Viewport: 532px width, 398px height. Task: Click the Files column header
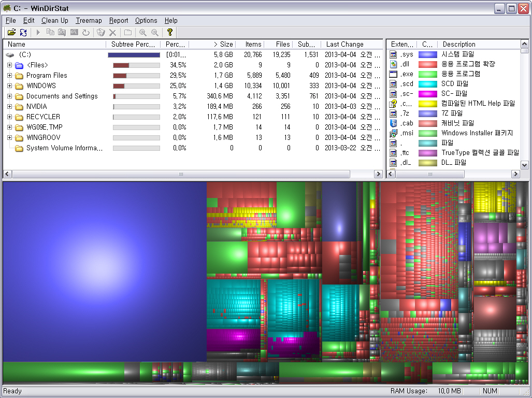pyautogui.click(x=279, y=44)
